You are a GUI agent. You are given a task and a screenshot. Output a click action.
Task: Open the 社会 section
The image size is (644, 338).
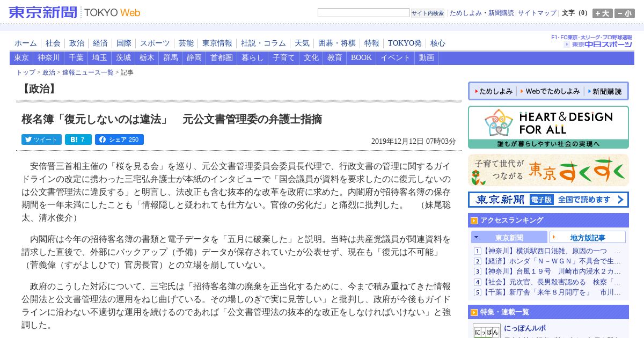click(x=53, y=43)
